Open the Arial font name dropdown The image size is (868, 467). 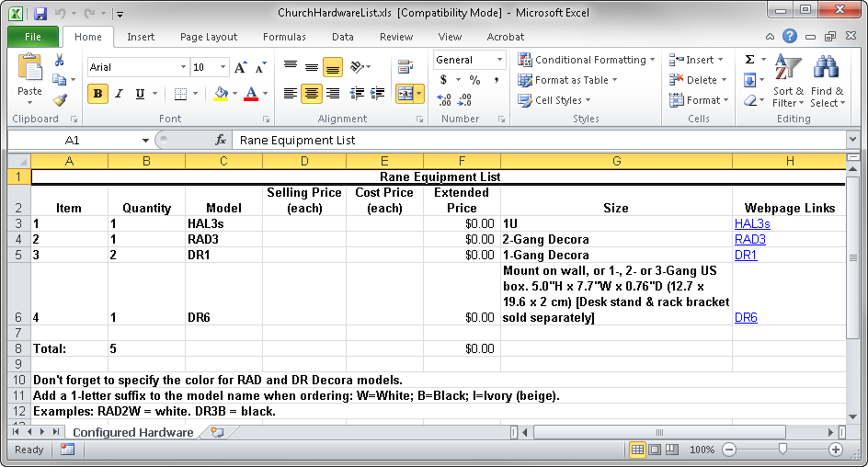pos(183,67)
